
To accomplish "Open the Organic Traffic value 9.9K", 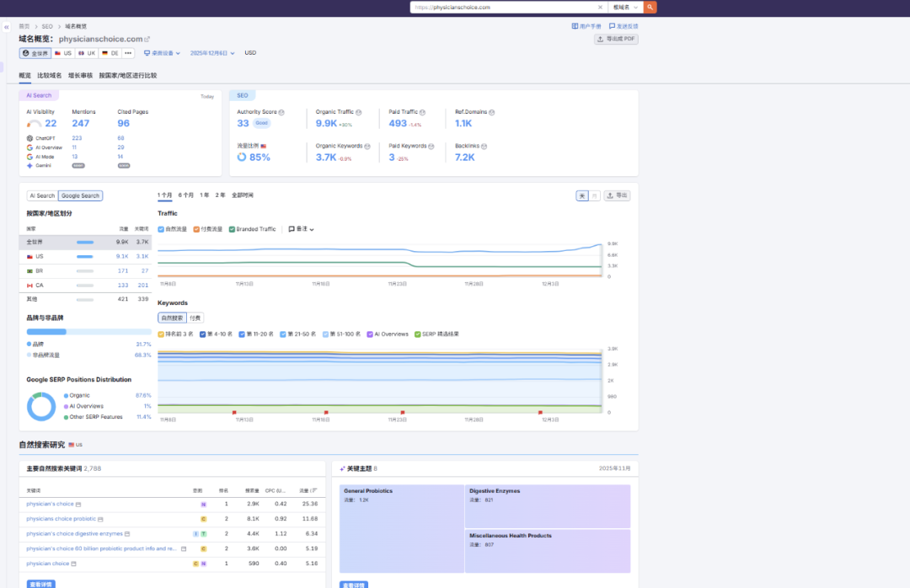I will pyautogui.click(x=326, y=123).
